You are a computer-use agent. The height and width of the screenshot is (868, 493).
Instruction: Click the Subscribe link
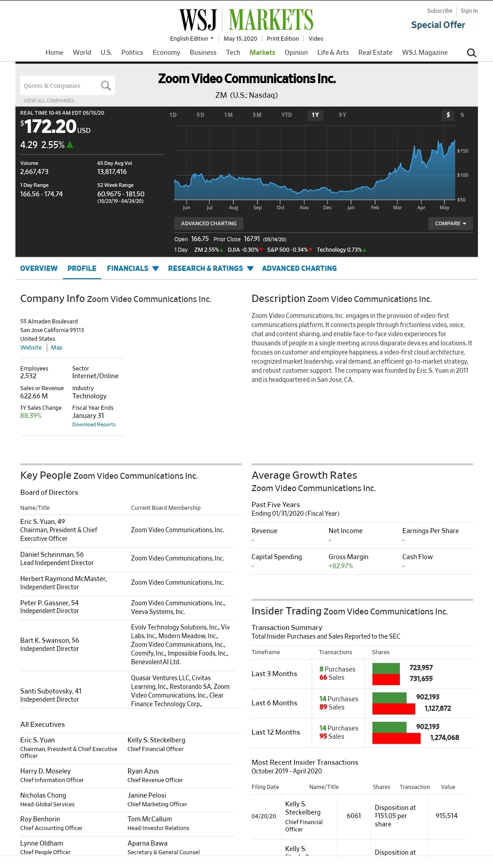pos(440,11)
